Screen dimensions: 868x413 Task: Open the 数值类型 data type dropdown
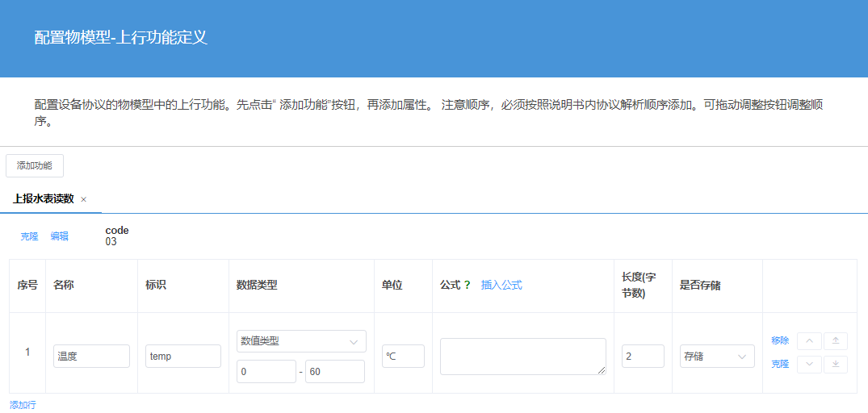(301, 341)
